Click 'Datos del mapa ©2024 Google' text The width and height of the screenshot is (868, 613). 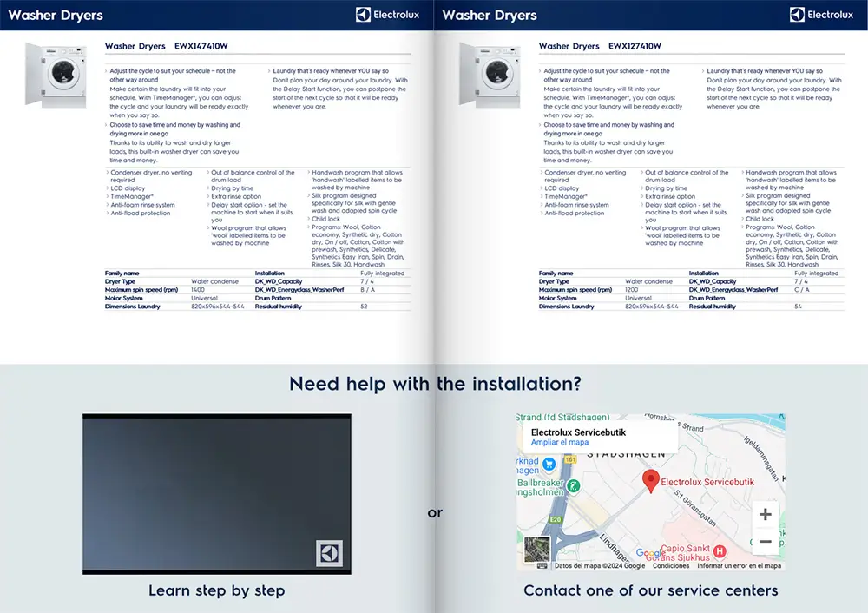pos(600,566)
